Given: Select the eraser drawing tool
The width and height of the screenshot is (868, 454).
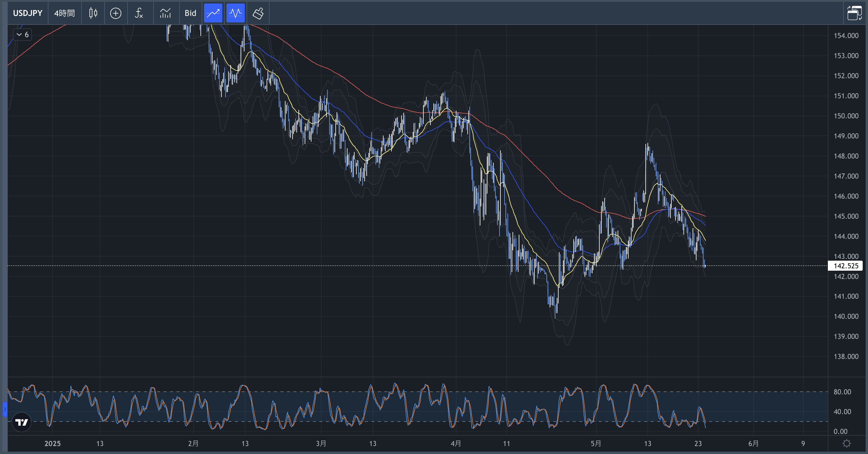Looking at the screenshot, I should pyautogui.click(x=258, y=13).
